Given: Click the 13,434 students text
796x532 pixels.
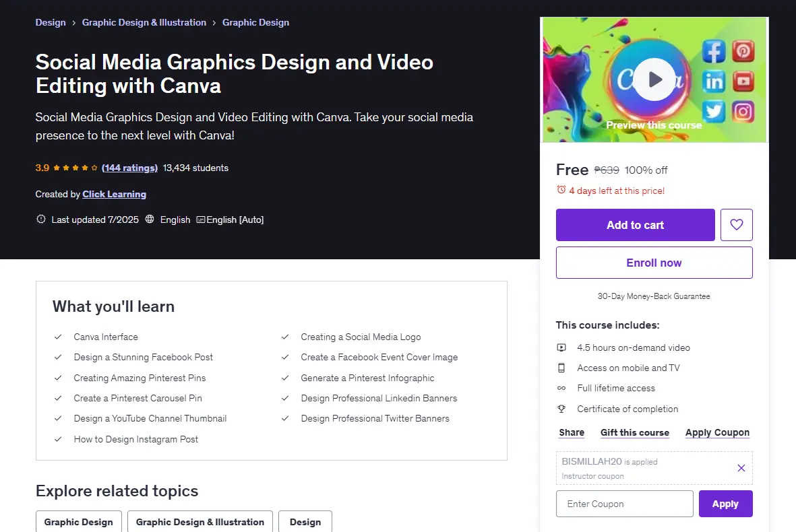Looking at the screenshot, I should tap(195, 168).
